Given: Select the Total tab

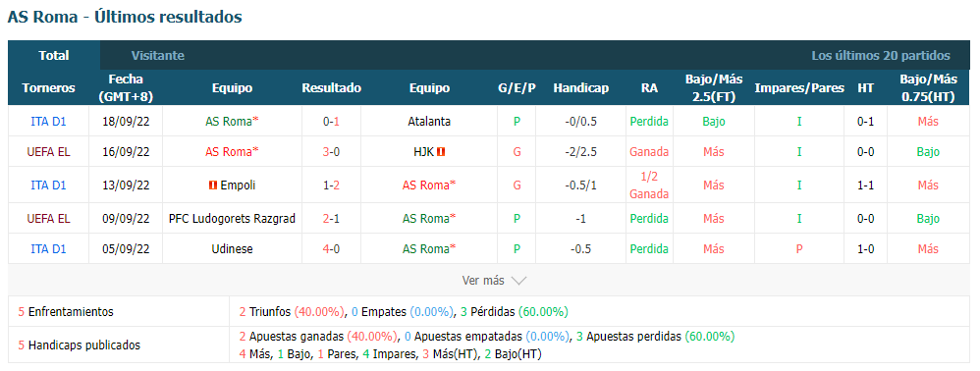Looking at the screenshot, I should (54, 56).
